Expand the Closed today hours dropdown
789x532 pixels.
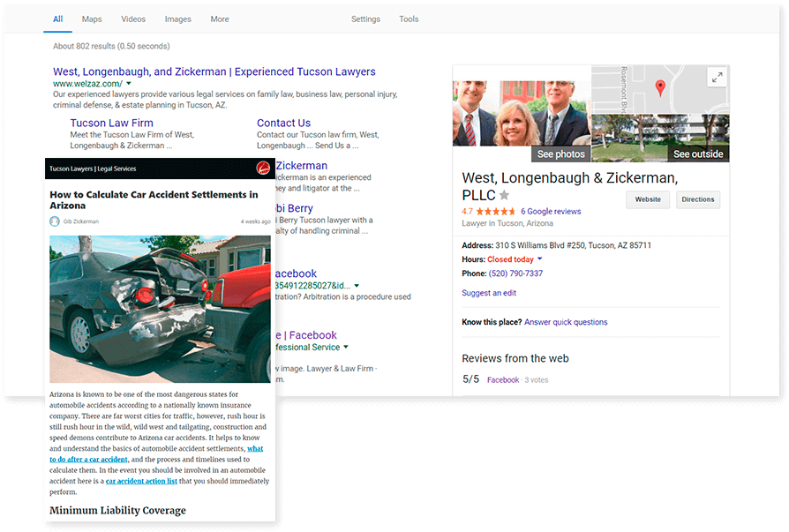pyautogui.click(x=540, y=259)
